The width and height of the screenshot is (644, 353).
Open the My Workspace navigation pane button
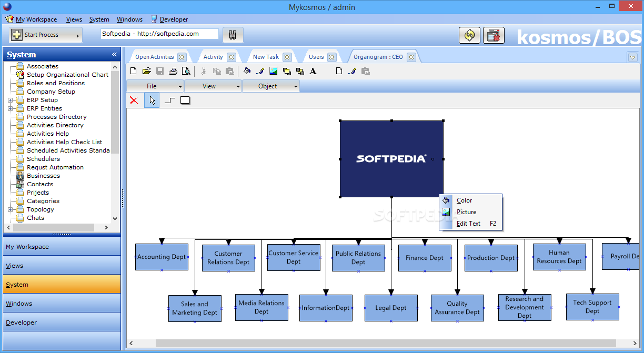62,247
